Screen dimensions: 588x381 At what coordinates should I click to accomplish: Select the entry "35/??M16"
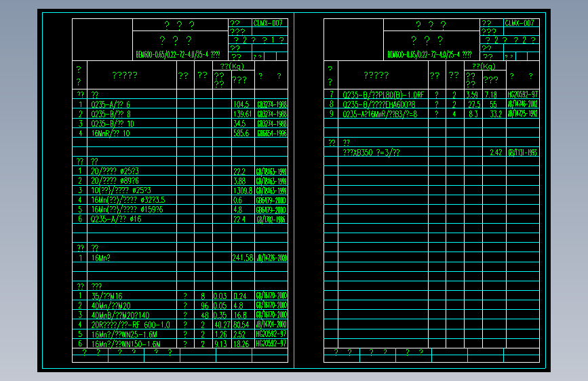click(107, 296)
